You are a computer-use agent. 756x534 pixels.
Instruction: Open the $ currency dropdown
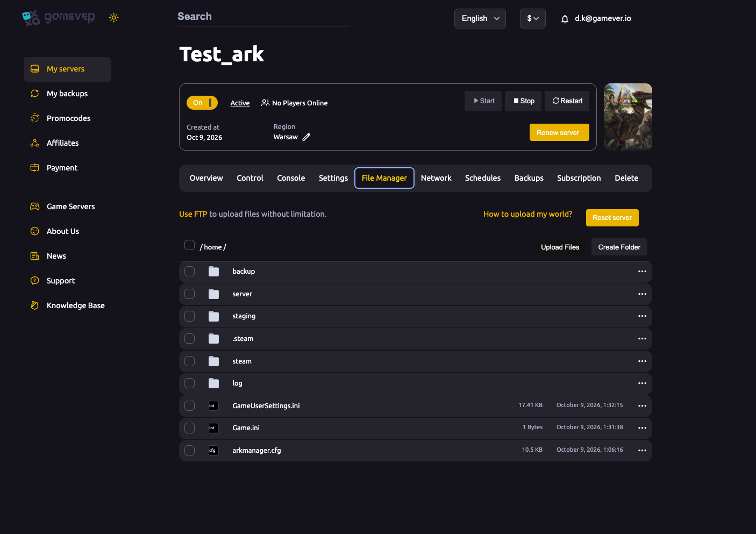533,18
